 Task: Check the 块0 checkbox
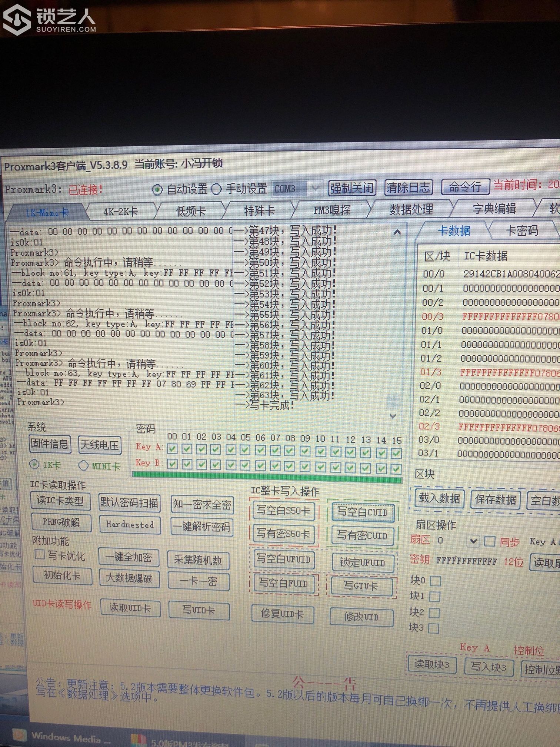click(436, 581)
